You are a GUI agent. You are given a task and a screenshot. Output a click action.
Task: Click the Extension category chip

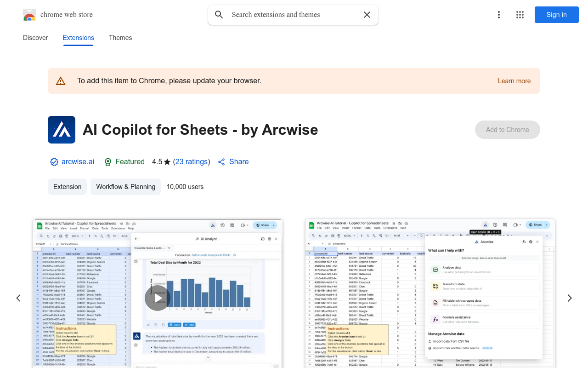click(68, 187)
